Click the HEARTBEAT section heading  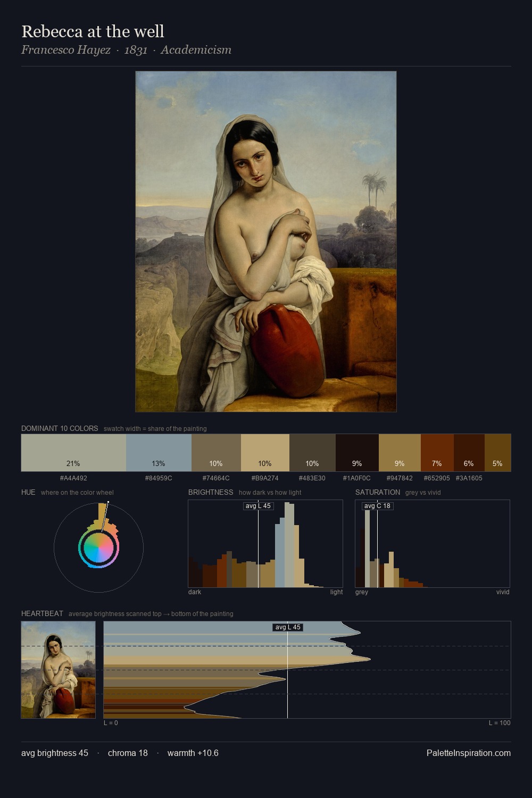(42, 613)
